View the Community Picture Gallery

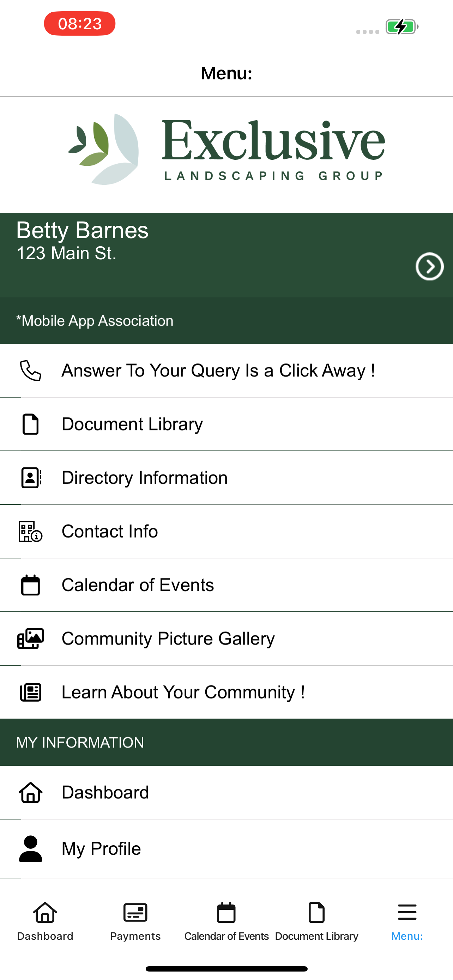227,639
